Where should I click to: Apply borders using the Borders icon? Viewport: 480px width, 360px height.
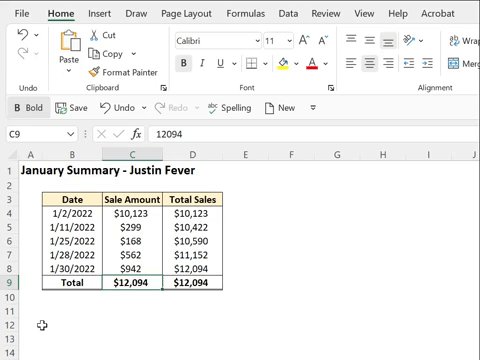(x=251, y=63)
